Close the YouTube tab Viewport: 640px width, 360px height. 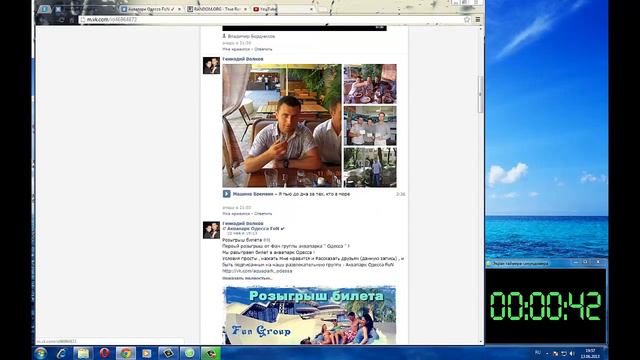tap(311, 9)
